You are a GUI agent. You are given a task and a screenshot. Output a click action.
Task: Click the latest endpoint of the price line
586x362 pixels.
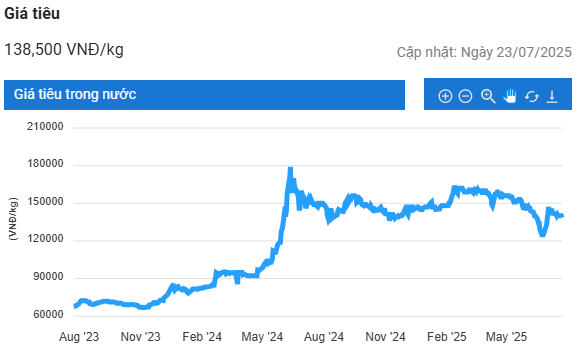562,216
